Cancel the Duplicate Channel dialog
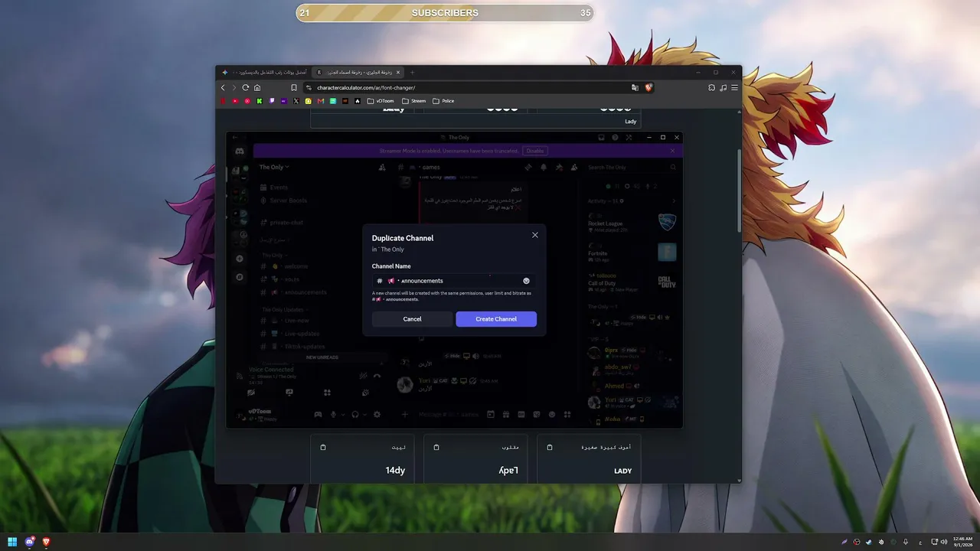 coord(412,319)
